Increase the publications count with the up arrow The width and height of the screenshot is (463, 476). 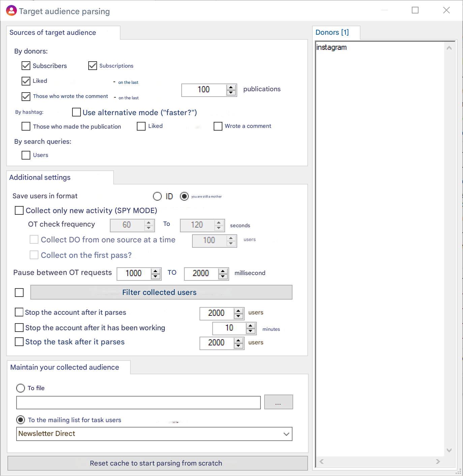tap(231, 87)
